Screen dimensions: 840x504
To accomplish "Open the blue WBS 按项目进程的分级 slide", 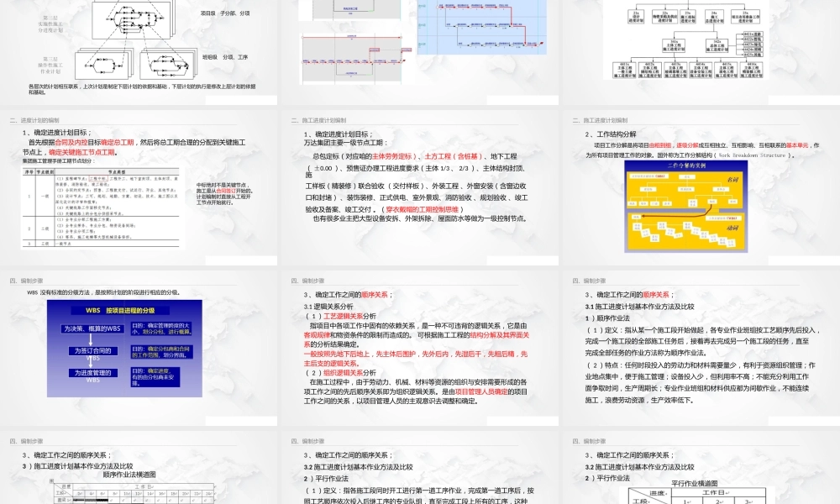I will coord(139,349).
